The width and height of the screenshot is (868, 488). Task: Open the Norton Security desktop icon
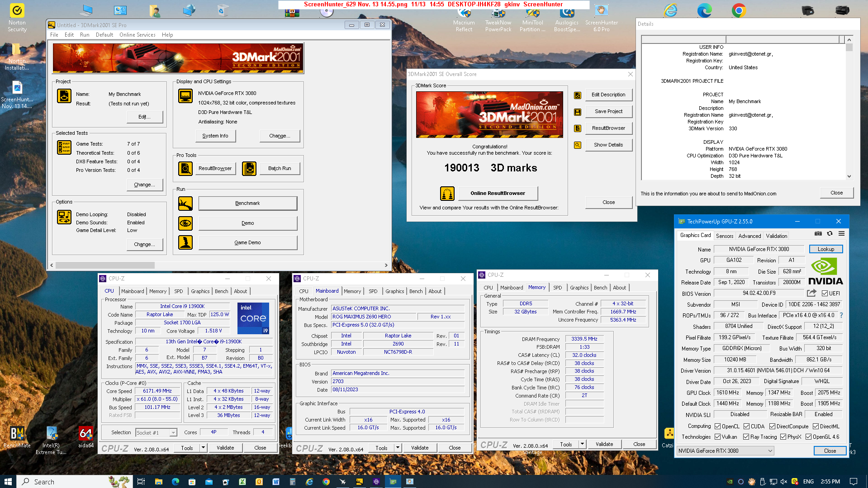(x=17, y=18)
